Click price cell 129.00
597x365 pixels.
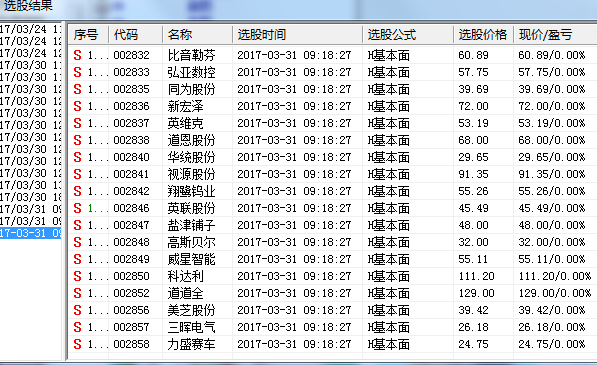pyautogui.click(x=476, y=293)
